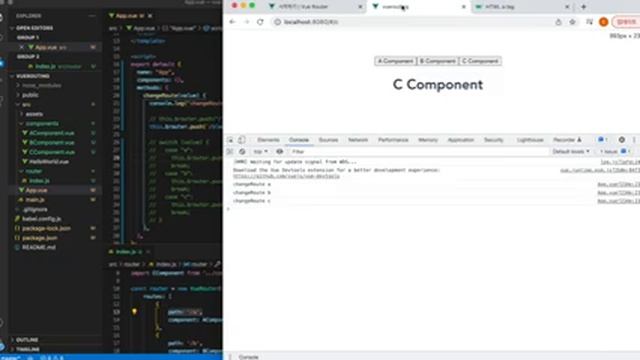Open the top context dropdown in console
This screenshot has width=640, height=360.
(x=260, y=151)
